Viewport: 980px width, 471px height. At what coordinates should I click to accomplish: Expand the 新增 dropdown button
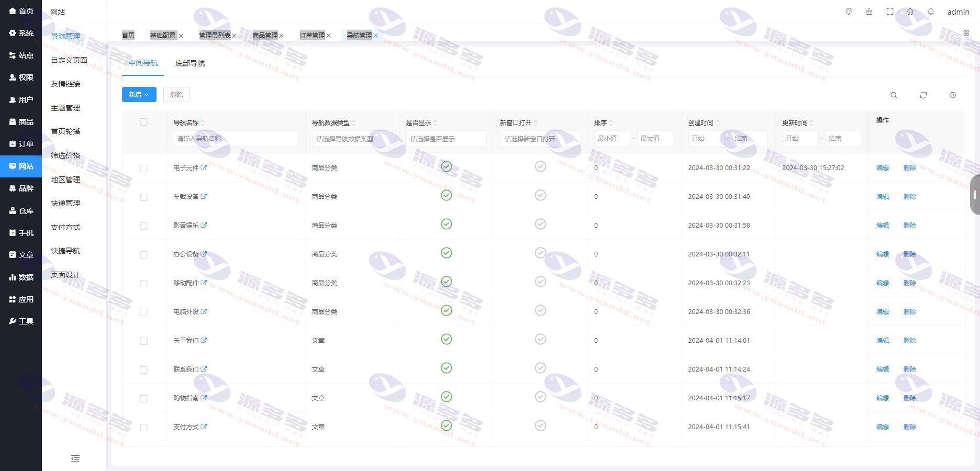click(x=139, y=95)
